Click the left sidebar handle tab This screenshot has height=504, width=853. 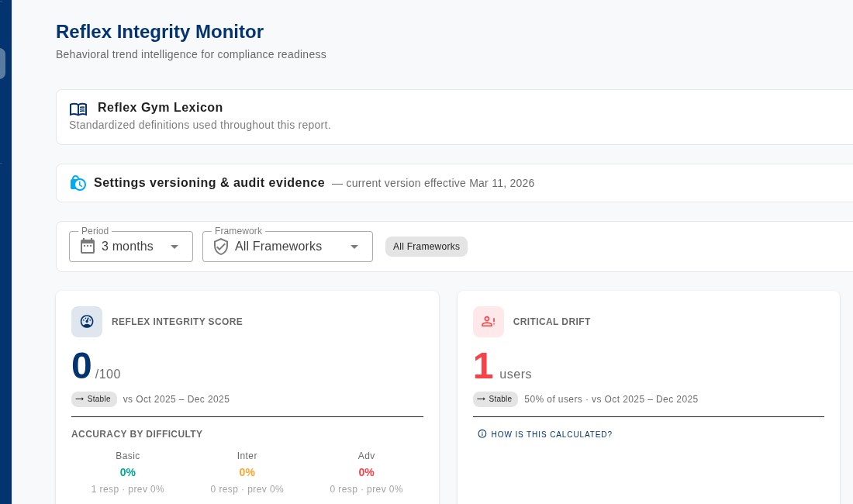tap(2, 64)
